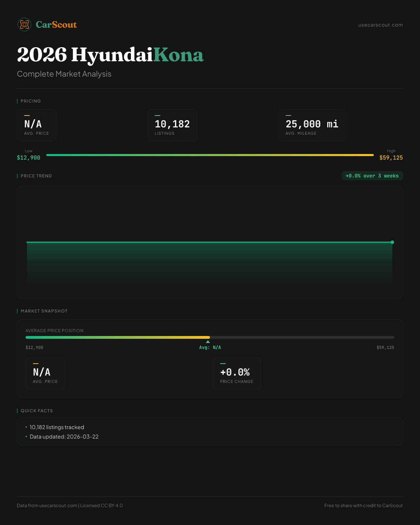Screen dimensions: 420x525
Task: Click the low-to-high price range gradient bar
Action: click(x=210, y=155)
